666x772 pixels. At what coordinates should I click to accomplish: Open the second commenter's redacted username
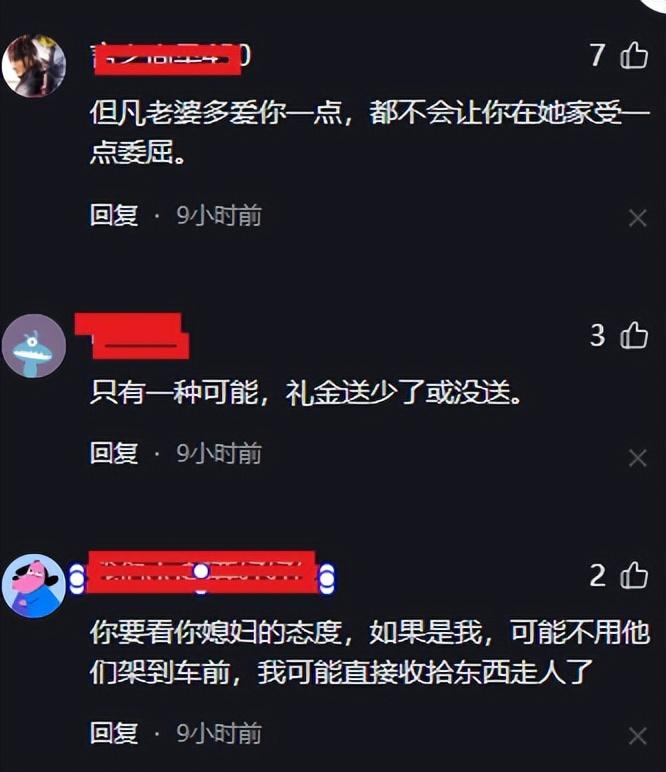click(132, 336)
